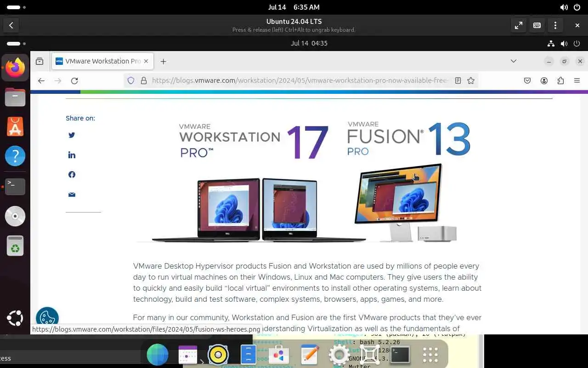Open Calendar from the host dash
The height and width of the screenshot is (368, 588).
[188, 355]
